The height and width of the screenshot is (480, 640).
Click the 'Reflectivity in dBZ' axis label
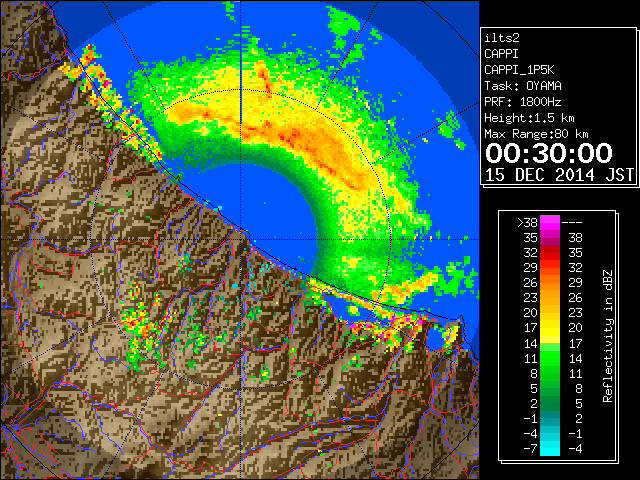608,336
